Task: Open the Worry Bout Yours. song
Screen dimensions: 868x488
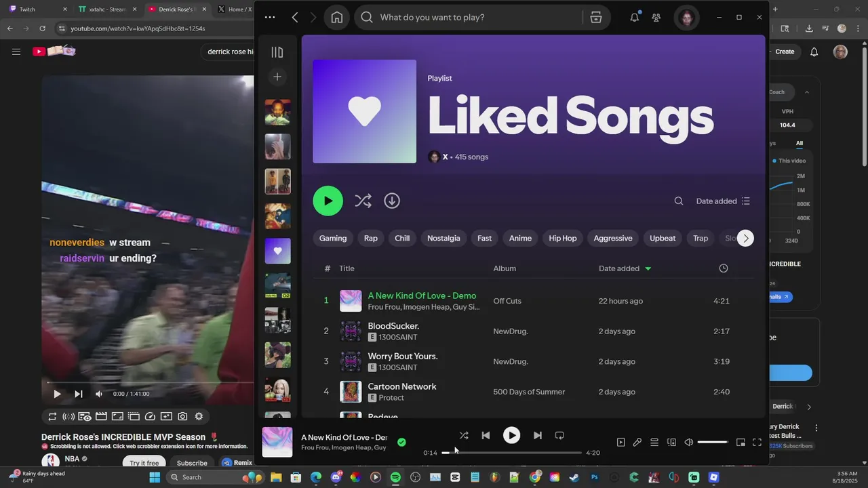Action: point(402,357)
